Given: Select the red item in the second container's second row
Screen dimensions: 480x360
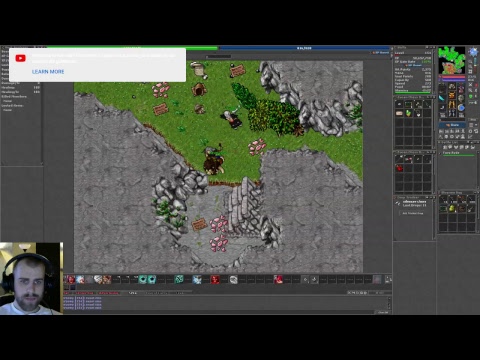Looking at the screenshot, I should [399, 168].
